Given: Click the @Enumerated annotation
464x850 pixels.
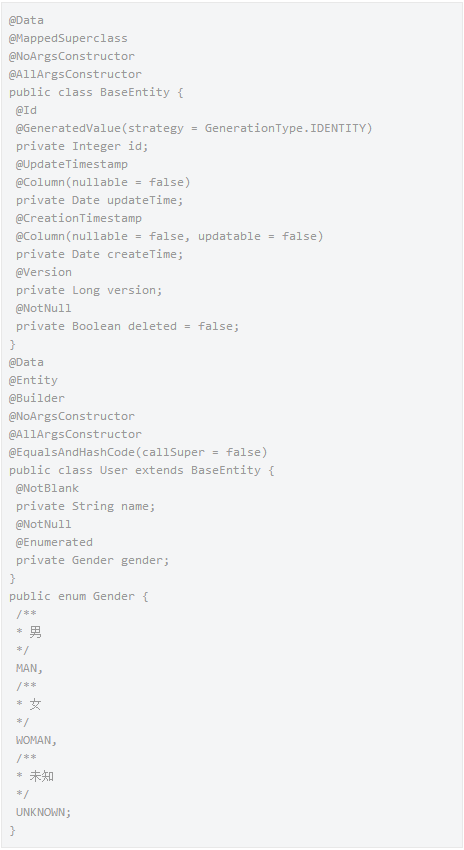Looking at the screenshot, I should point(54,542).
